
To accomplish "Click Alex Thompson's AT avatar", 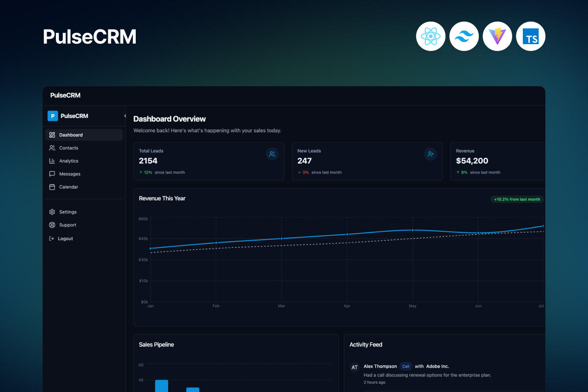I will pos(354,367).
